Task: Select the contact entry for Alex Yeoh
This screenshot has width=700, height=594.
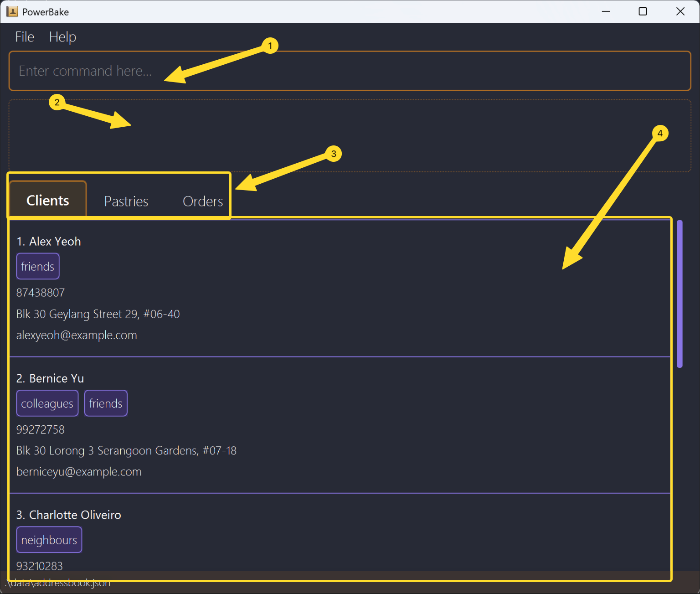Action: (49, 241)
